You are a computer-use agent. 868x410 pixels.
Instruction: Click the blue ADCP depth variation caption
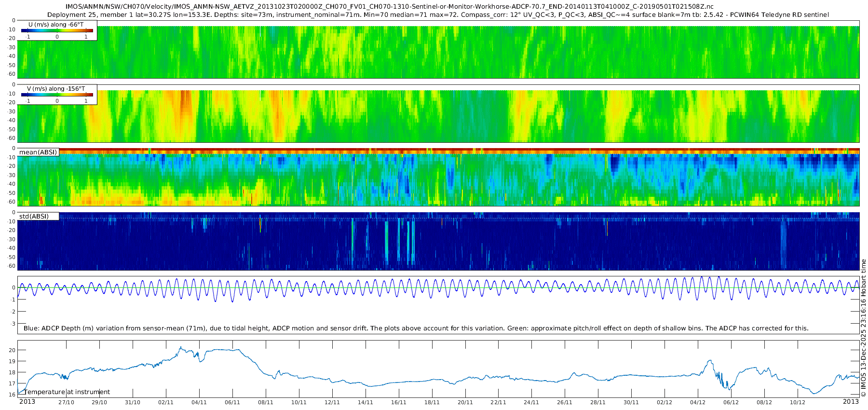pyautogui.click(x=416, y=328)
